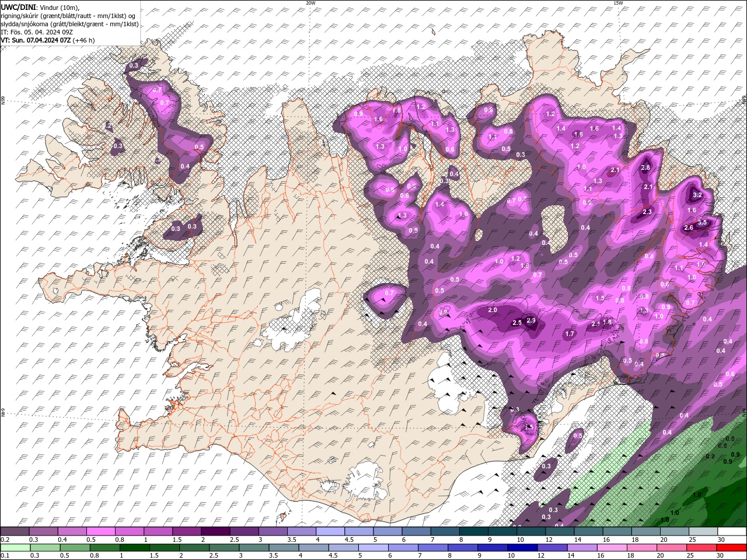747x560 pixels.
Task: Click the 2.8 snowfall value on the map
Action: coord(645,167)
